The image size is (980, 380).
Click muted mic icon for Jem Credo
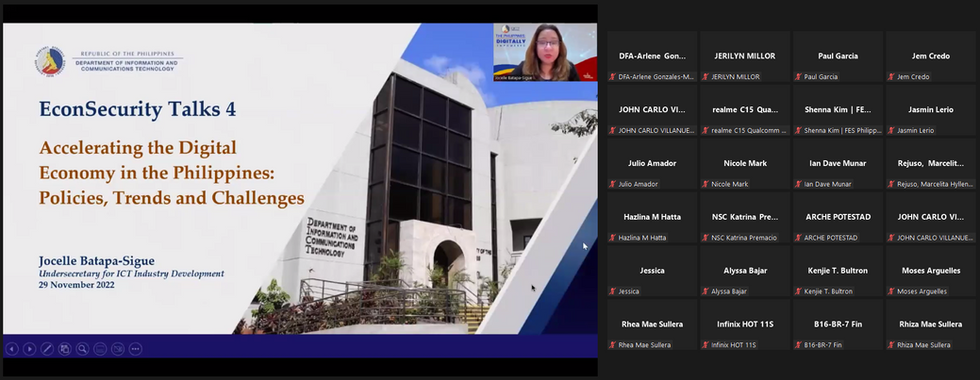click(x=891, y=77)
